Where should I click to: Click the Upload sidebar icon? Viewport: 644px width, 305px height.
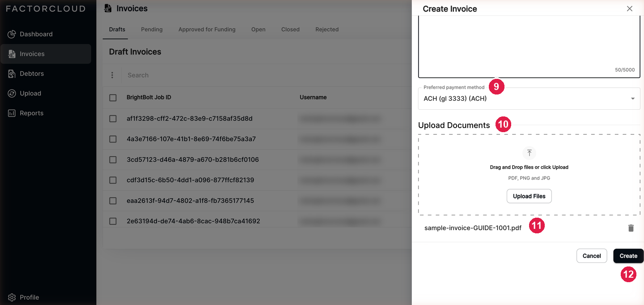12,93
